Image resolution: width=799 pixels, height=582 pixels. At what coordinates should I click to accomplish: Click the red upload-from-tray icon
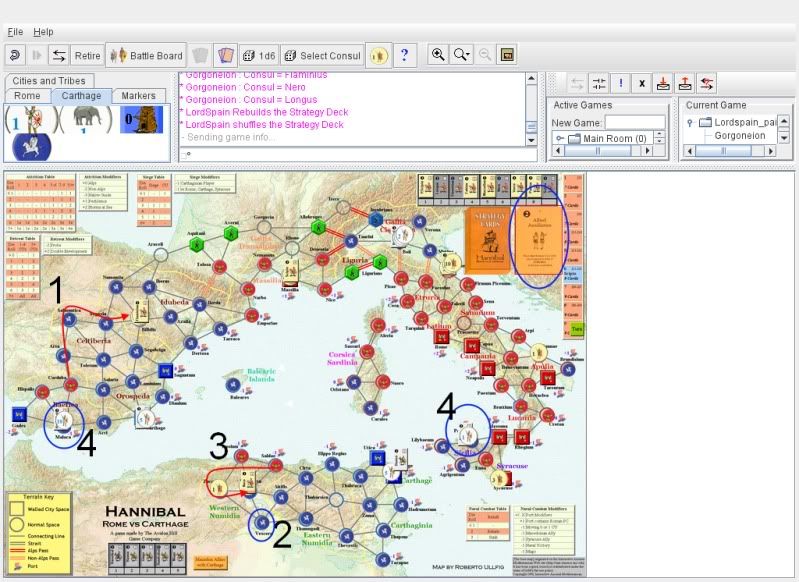click(x=685, y=83)
